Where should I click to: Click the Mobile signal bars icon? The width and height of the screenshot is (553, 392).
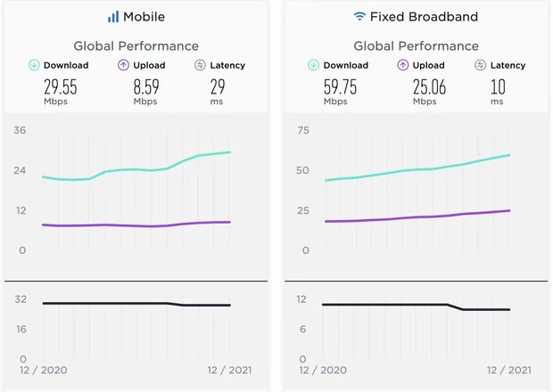click(113, 17)
